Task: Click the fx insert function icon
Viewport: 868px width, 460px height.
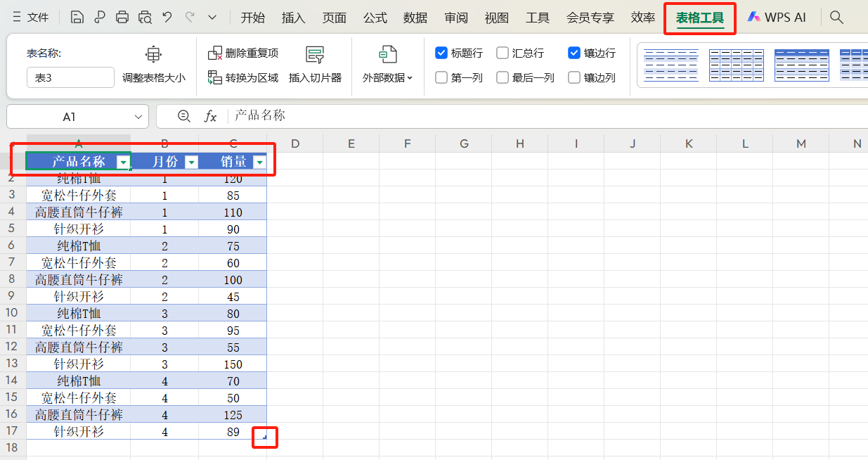Action: point(210,117)
